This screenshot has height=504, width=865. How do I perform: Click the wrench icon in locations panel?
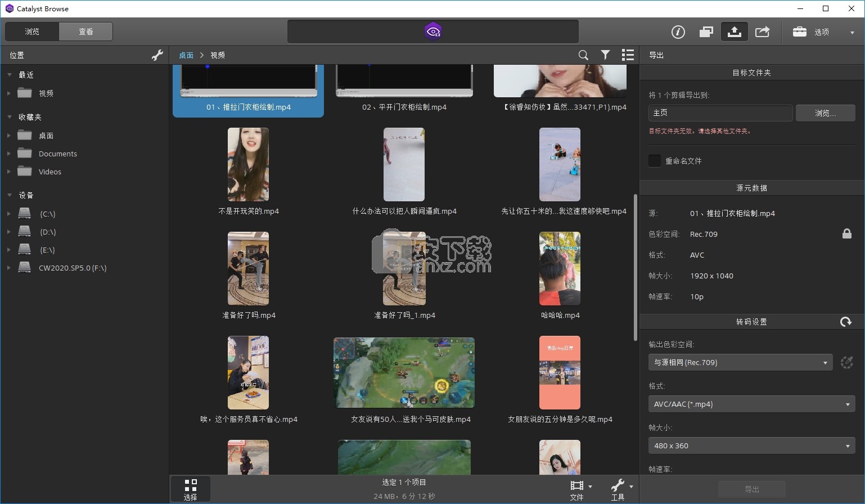[x=157, y=55]
